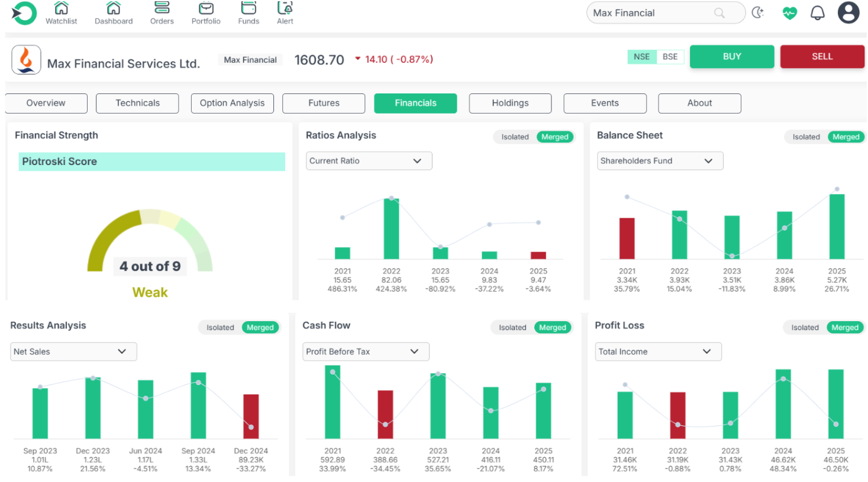Screen dimensions: 868x482
Task: Open the Shareholders Fund dropdown
Action: [660, 161]
